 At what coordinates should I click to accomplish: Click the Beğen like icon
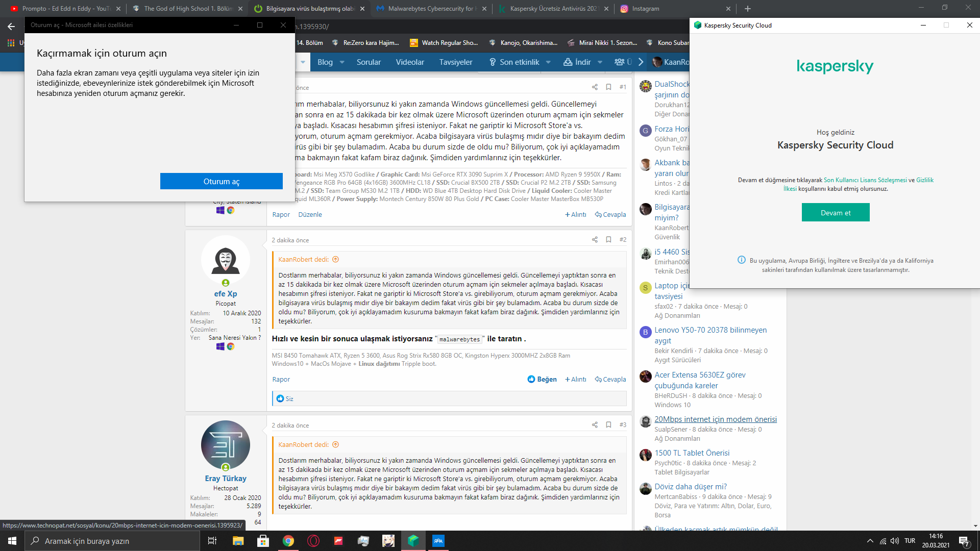(x=531, y=379)
